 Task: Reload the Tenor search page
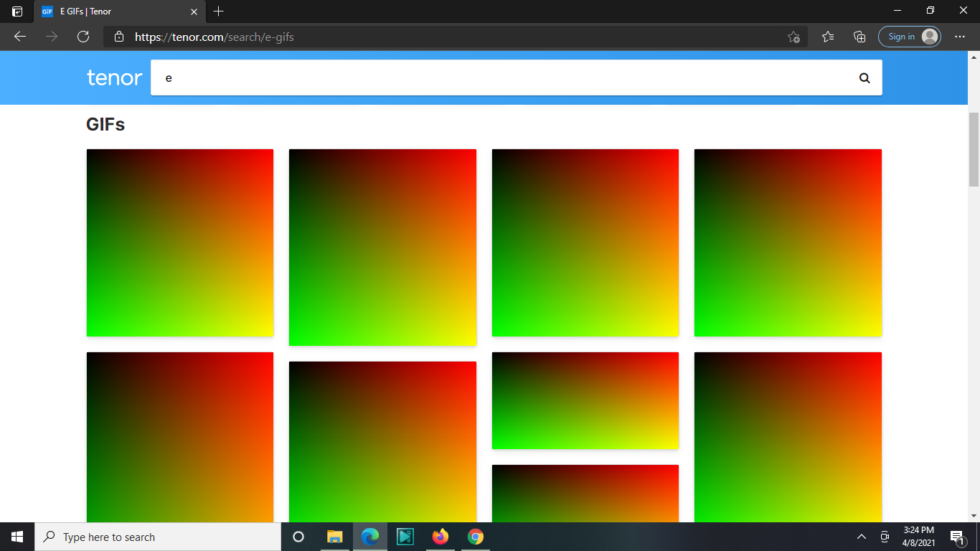pyautogui.click(x=83, y=37)
